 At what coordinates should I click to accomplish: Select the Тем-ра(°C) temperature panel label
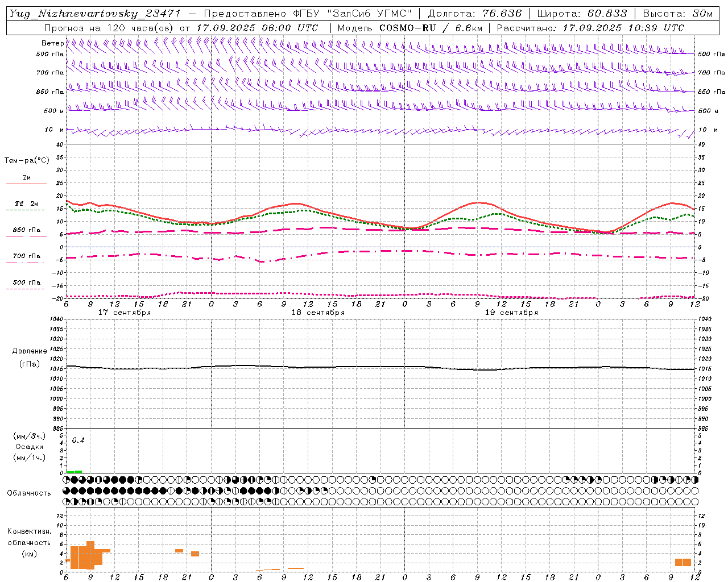pos(27,161)
